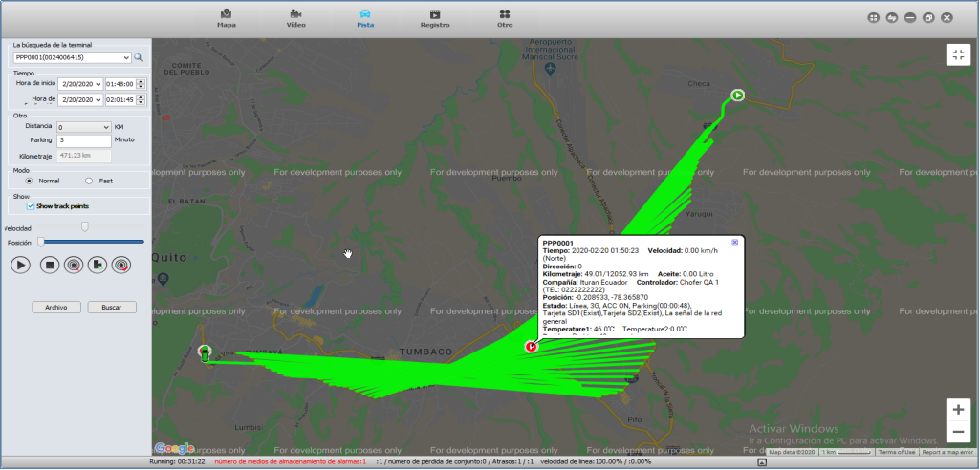Click the Posición slider handle
This screenshot has height=470, width=980.
coord(40,242)
